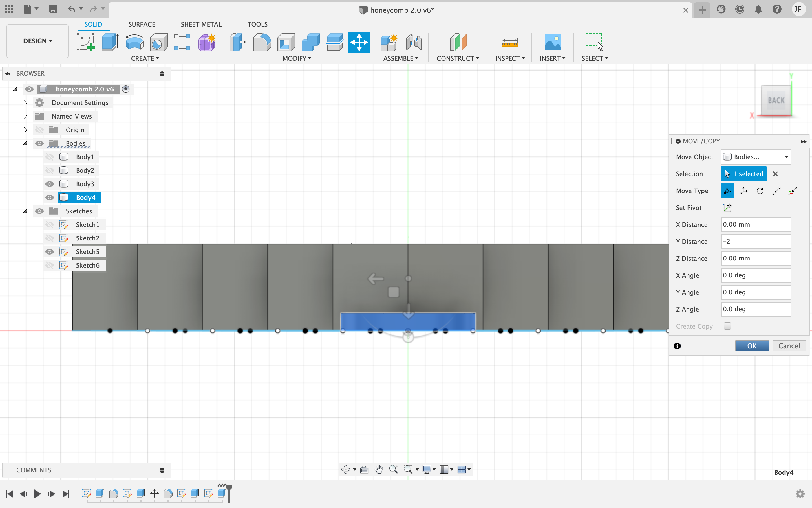Select the Offset Face tool

(335, 42)
